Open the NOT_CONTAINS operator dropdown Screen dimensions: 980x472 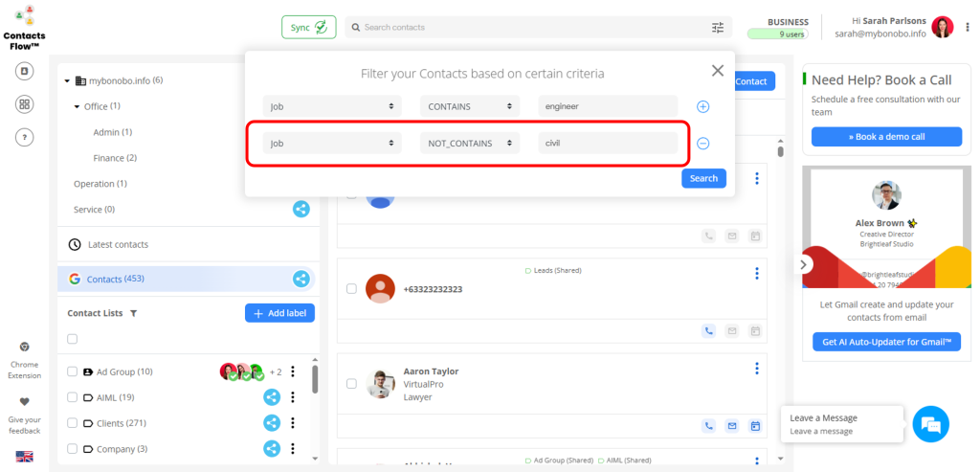469,144
